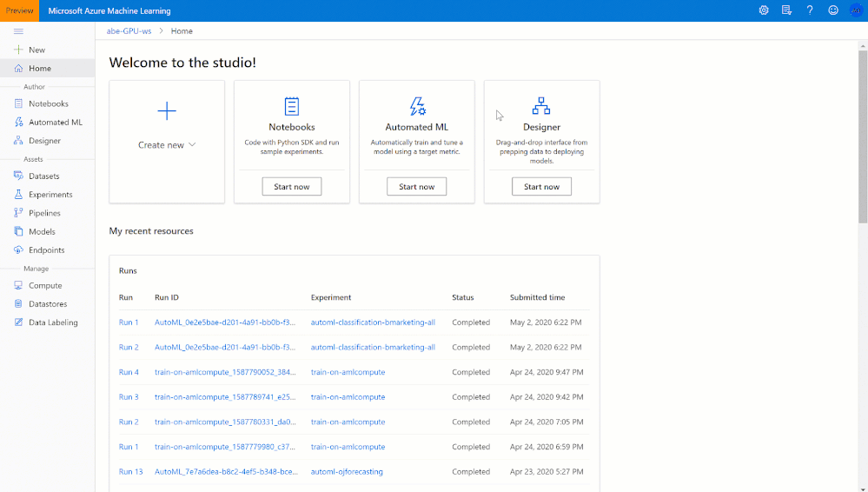868x492 pixels.
Task: Click the Preview badge in header
Action: 19,10
